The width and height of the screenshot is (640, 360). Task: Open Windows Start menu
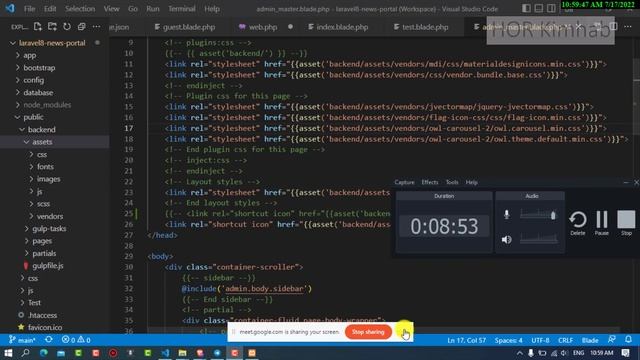coord(8,353)
